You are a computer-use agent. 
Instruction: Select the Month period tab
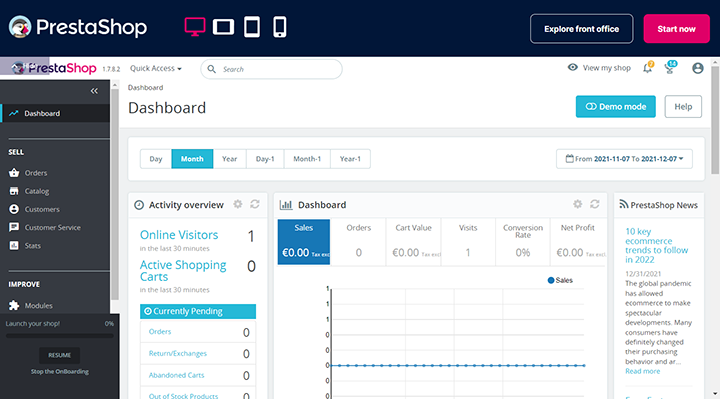tap(192, 159)
